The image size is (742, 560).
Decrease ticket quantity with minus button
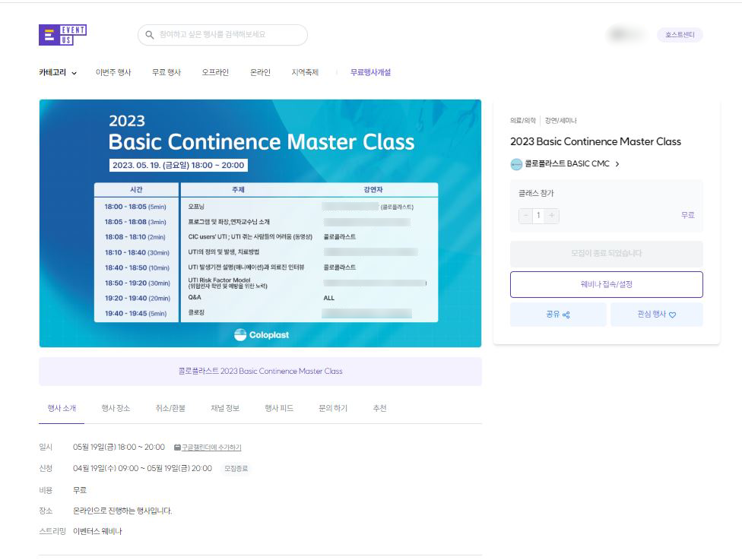click(x=525, y=216)
